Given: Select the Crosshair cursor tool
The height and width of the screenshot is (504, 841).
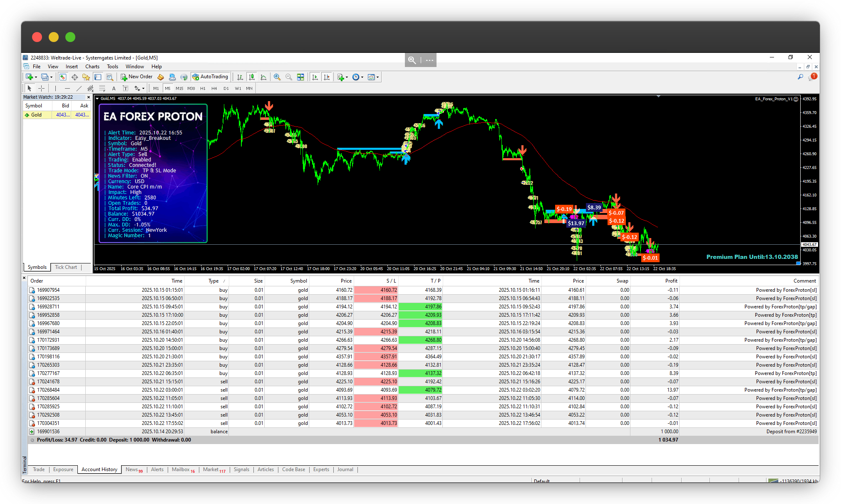Looking at the screenshot, I should tap(41, 88).
